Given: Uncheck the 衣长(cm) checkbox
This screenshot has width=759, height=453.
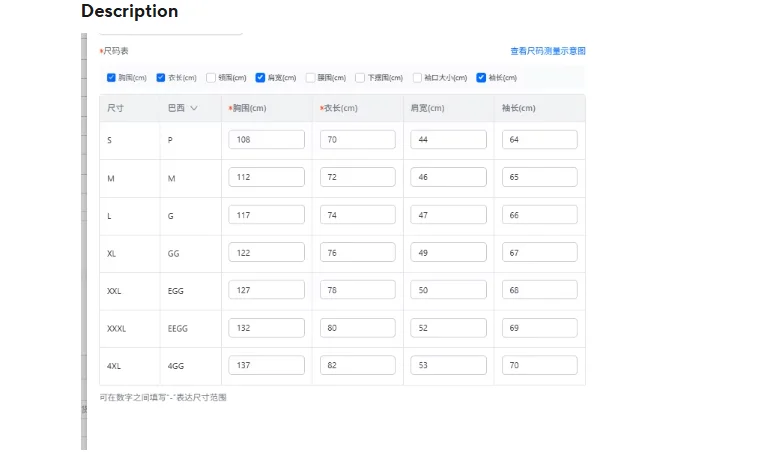Looking at the screenshot, I should point(161,77).
